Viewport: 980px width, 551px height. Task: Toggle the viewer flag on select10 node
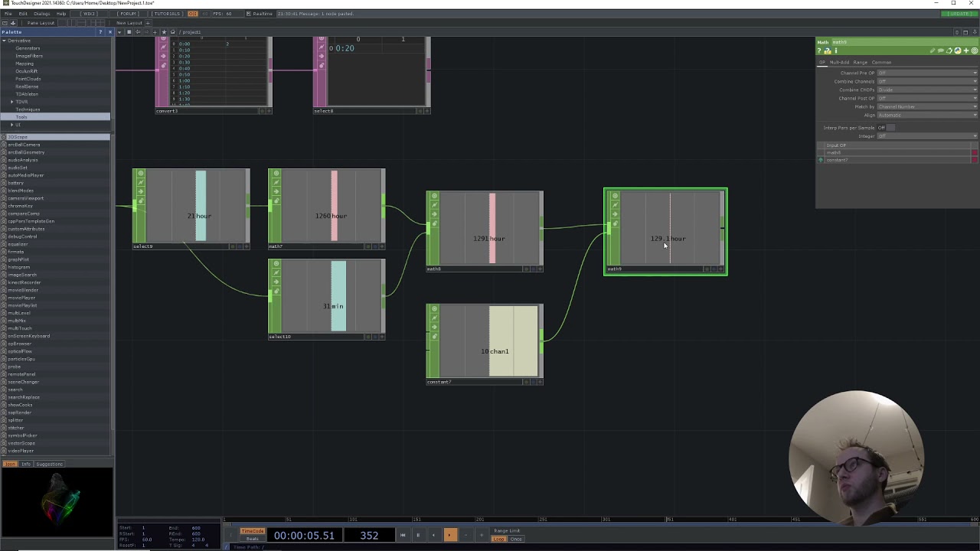(276, 264)
